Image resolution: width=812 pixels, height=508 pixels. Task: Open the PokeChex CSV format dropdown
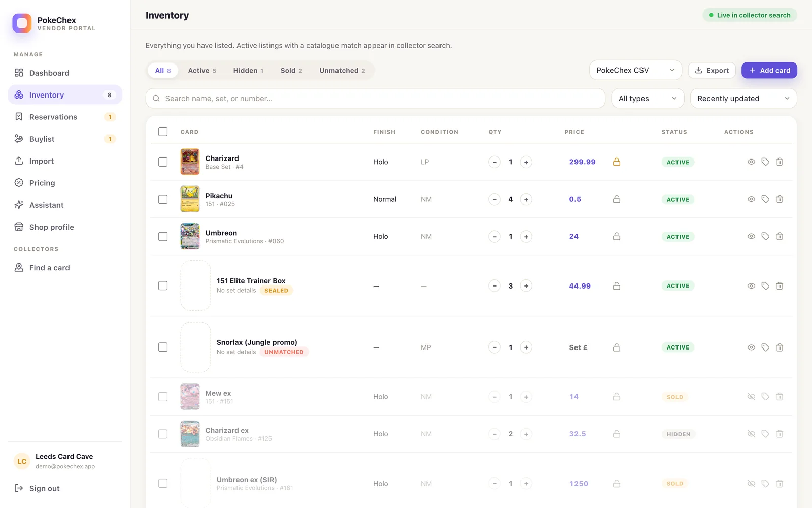pyautogui.click(x=635, y=70)
